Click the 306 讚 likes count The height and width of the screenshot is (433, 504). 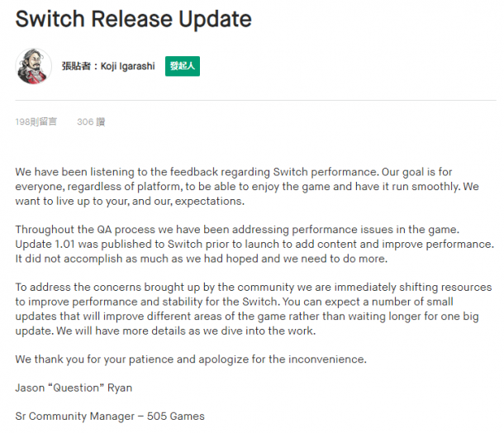tap(91, 121)
